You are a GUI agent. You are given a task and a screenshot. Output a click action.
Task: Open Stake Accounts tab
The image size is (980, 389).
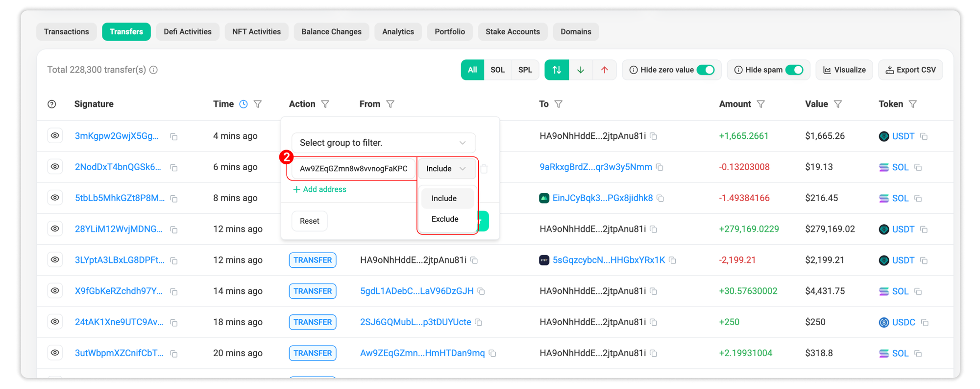pyautogui.click(x=513, y=31)
